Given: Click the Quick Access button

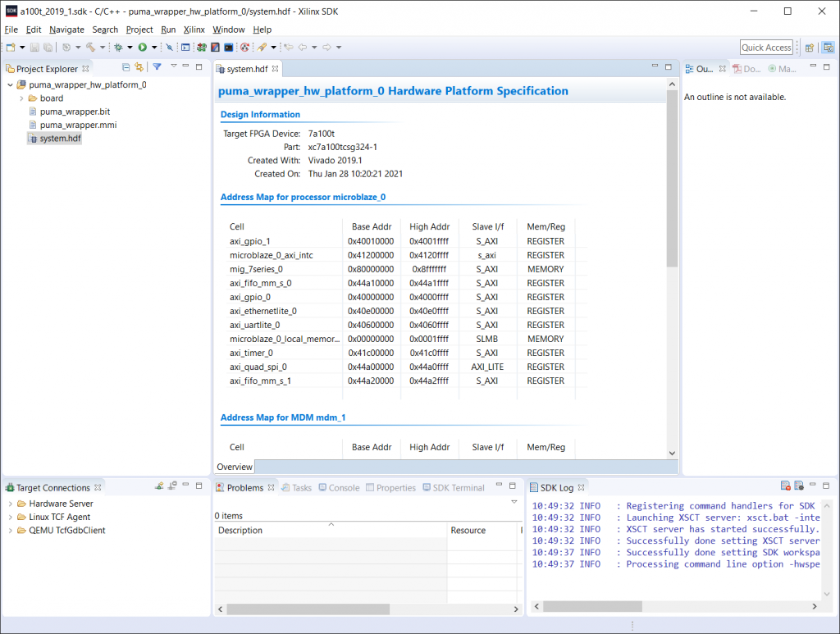Looking at the screenshot, I should point(765,47).
